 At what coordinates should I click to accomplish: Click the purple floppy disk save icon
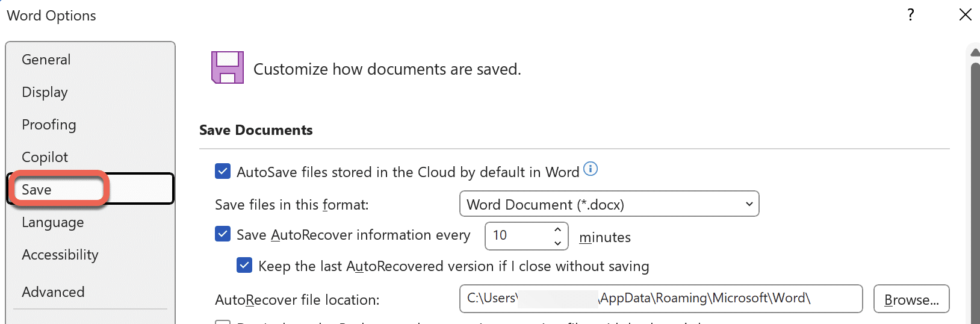tap(228, 67)
